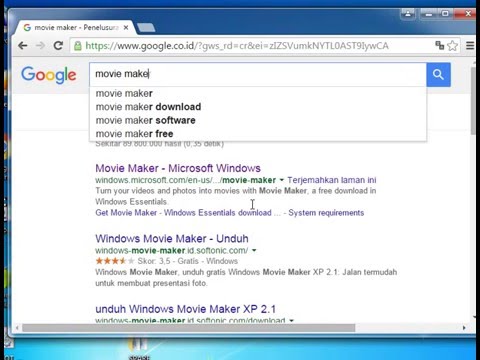
Task: Click the windows.microsoft.com green URL text
Action: click(185, 180)
